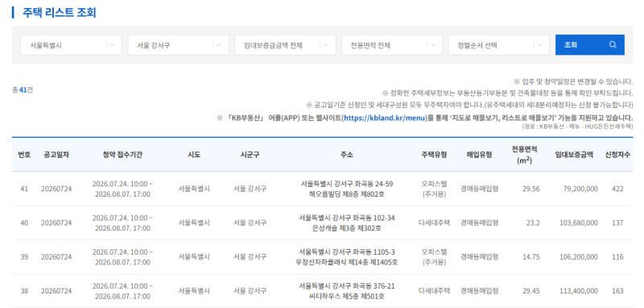644x308 pixels.
Task: Click the 조회 search button
Action: (x=590, y=45)
